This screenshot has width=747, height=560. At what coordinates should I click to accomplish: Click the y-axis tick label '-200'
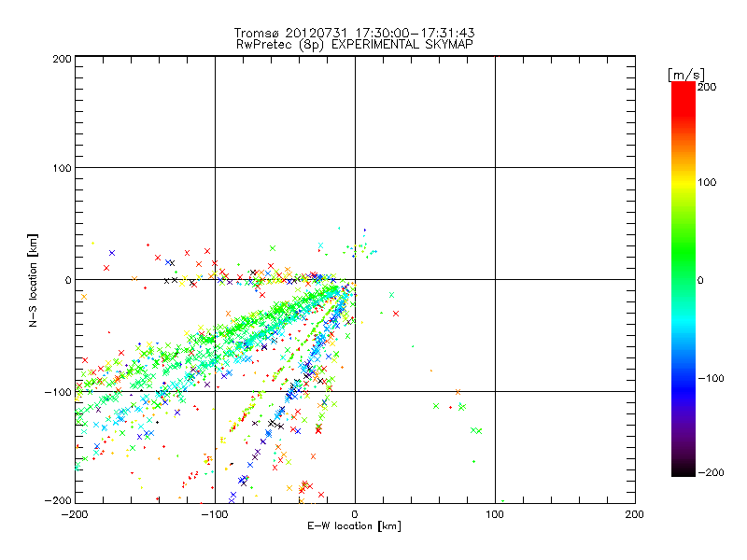(x=58, y=500)
